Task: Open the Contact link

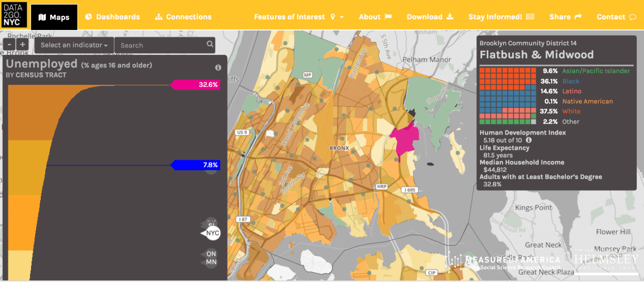Action: [x=616, y=17]
